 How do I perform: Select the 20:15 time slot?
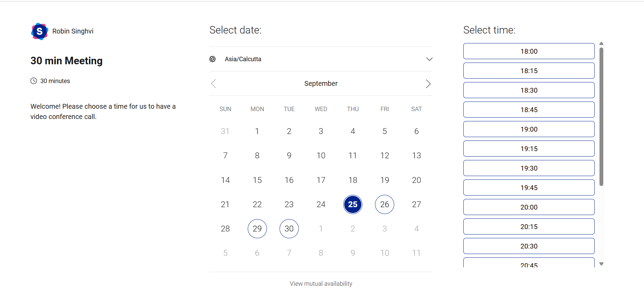click(529, 226)
